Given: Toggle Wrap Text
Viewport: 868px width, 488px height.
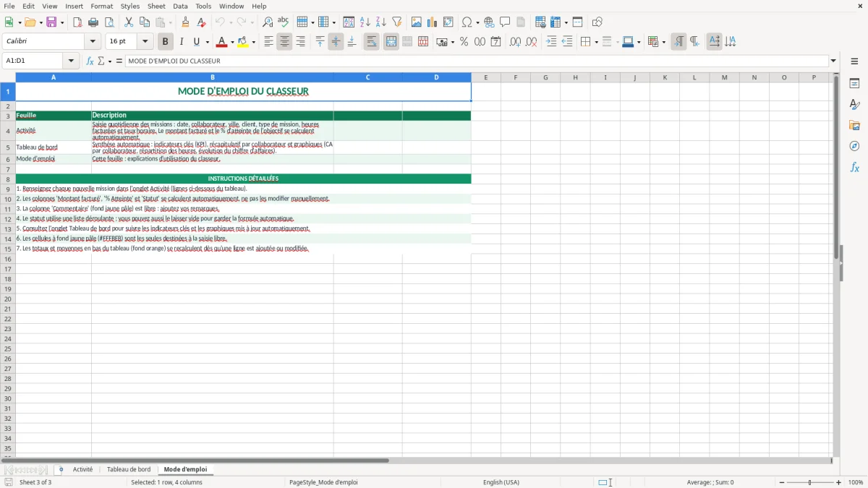Looking at the screenshot, I should (371, 42).
